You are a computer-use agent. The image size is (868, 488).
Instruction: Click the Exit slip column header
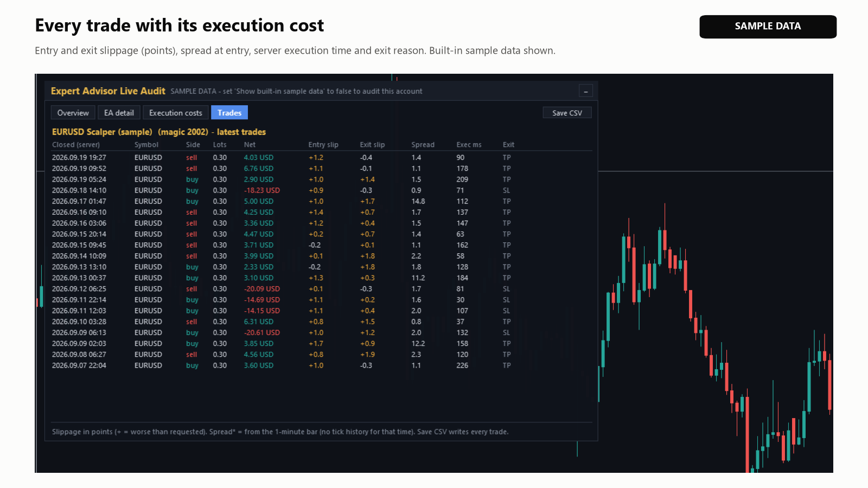(x=372, y=145)
